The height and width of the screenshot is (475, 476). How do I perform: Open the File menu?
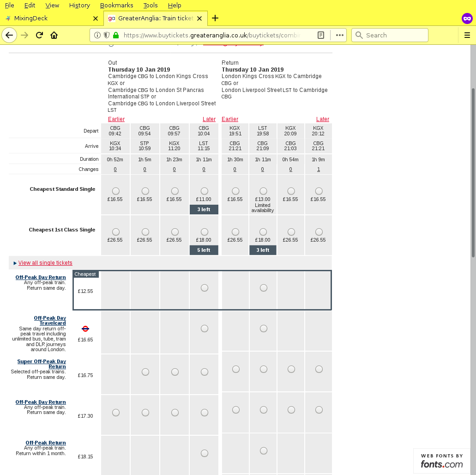(9, 5)
